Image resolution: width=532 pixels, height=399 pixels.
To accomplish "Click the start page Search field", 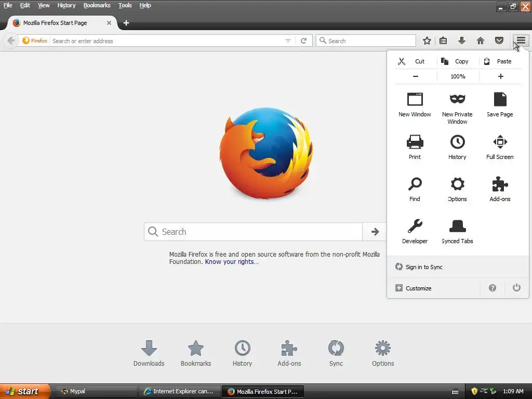I will [x=253, y=232].
